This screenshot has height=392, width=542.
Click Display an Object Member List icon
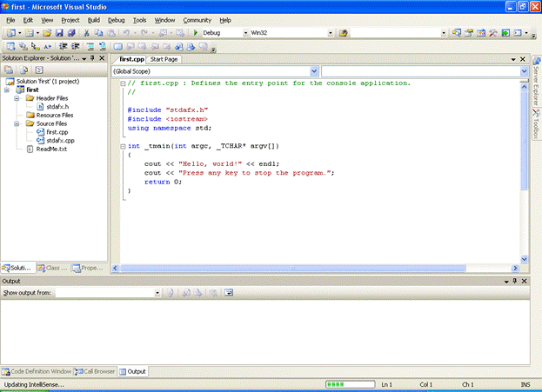pos(11,46)
